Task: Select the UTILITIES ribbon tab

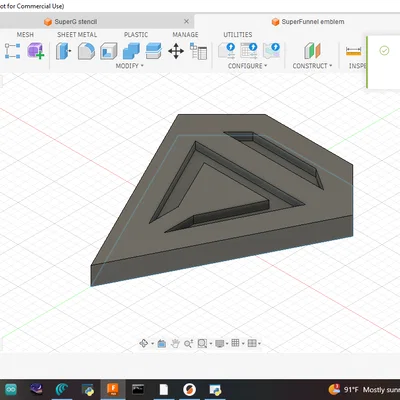Action: 238,35
